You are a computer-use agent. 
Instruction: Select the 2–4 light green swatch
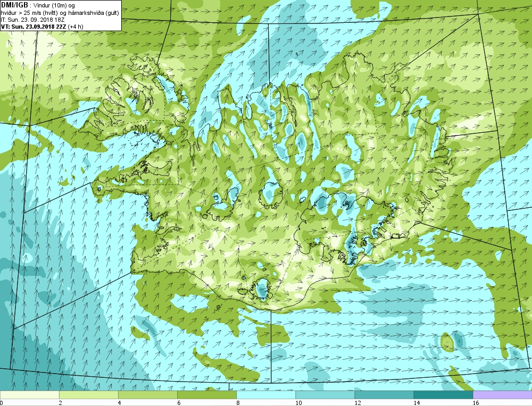88,395
